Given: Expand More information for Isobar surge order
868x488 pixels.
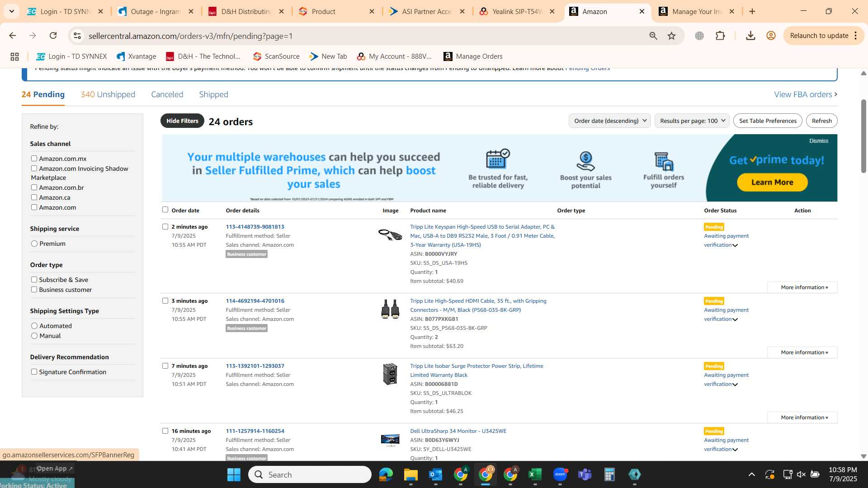Looking at the screenshot, I should tap(802, 418).
